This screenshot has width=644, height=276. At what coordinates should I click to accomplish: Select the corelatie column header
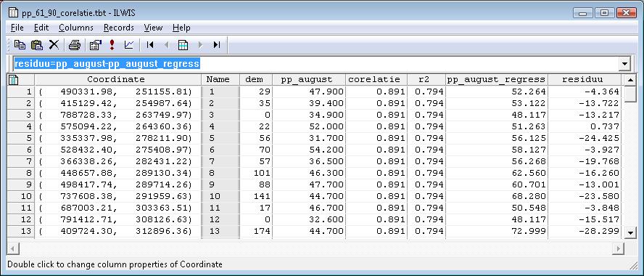coord(376,79)
